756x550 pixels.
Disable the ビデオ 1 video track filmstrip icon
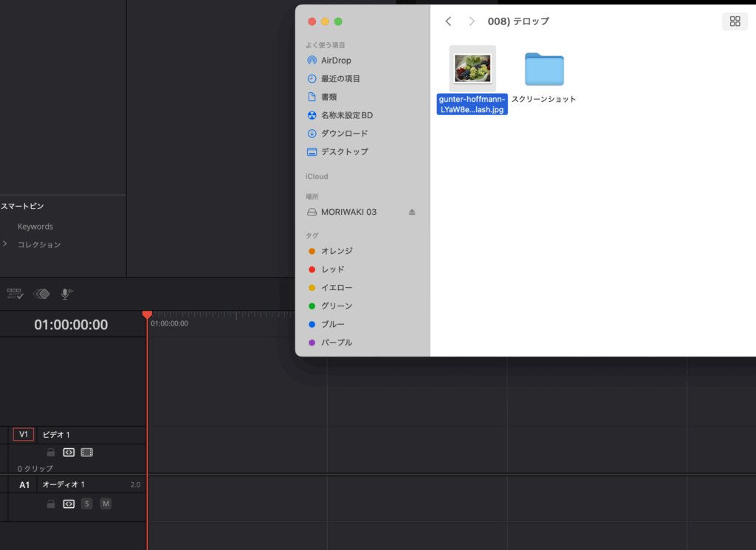pyautogui.click(x=86, y=453)
